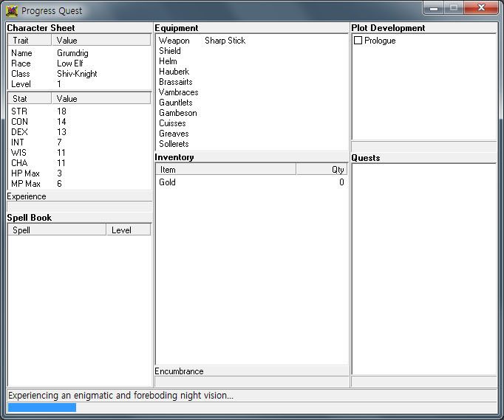Select the Race row Low Elf
This screenshot has height=420, width=504.
pos(79,63)
